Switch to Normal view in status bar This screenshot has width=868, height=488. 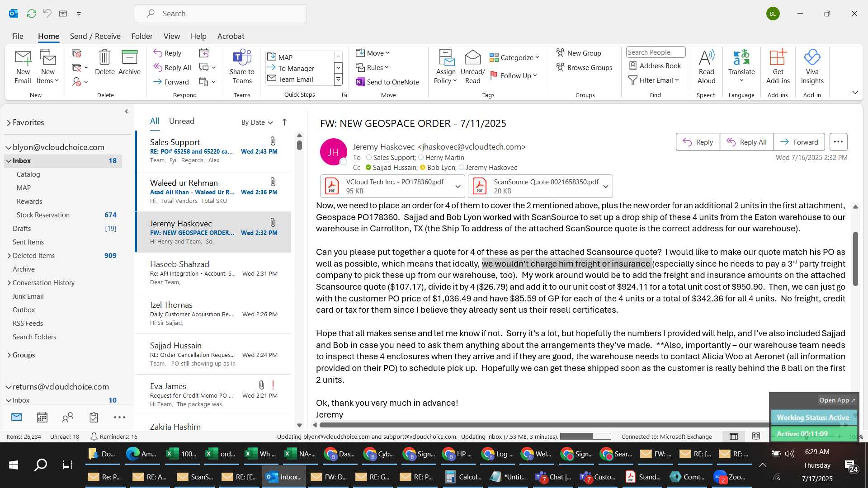tap(734, 436)
